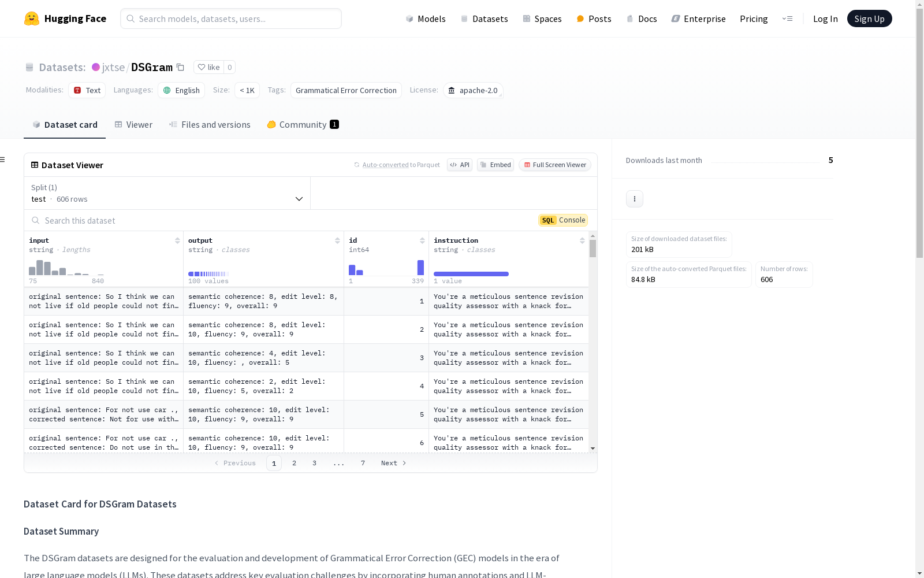Click the like count 0
This screenshot has width=924, height=578.
[229, 67]
